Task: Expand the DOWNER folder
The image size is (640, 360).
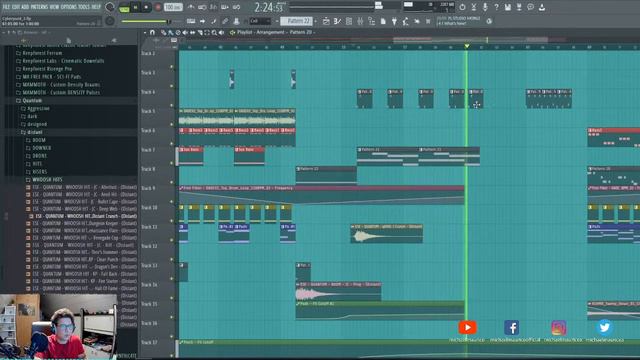Action: 42,148
